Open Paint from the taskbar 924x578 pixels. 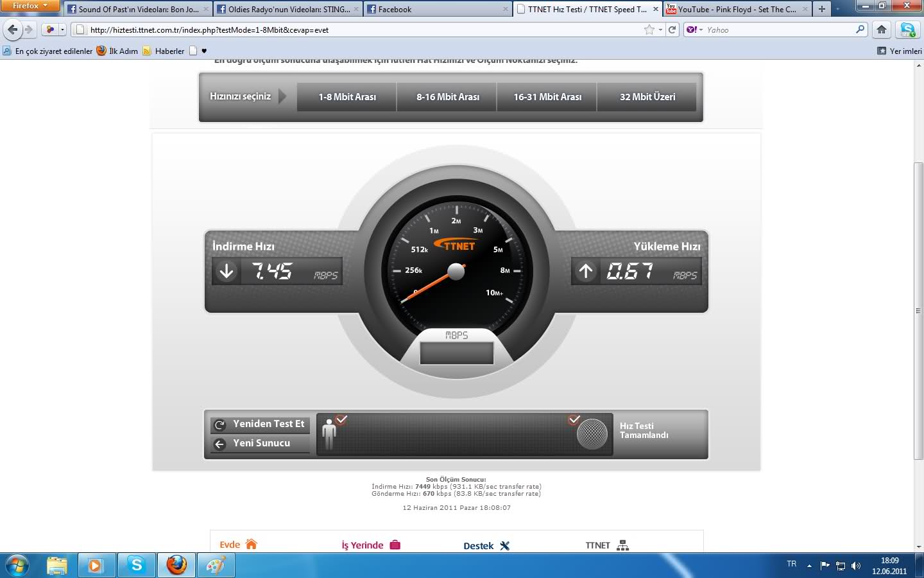click(x=216, y=565)
